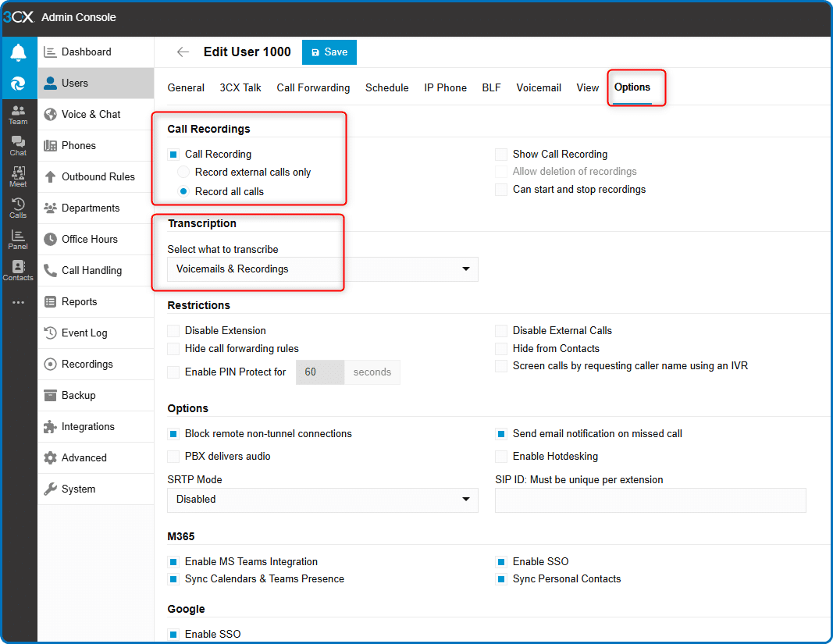The image size is (833, 644).
Task: Open the Voicemails & Recordings transcription dropdown
Action: coord(322,269)
